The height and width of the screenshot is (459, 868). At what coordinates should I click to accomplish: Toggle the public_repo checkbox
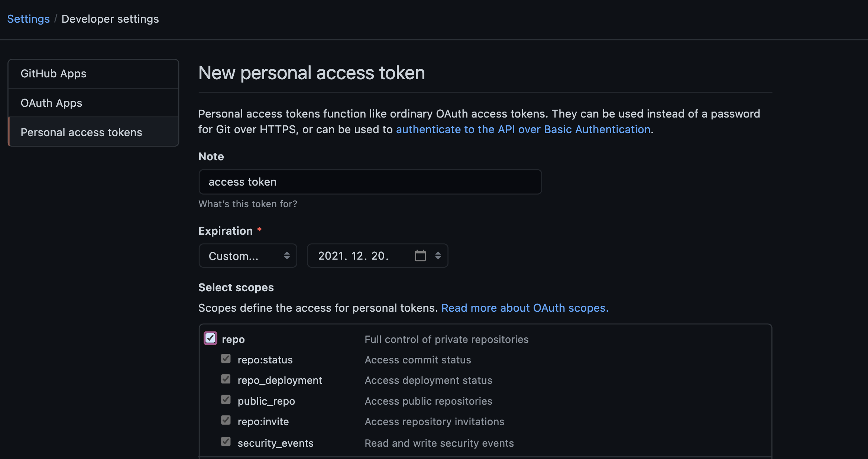(x=226, y=399)
